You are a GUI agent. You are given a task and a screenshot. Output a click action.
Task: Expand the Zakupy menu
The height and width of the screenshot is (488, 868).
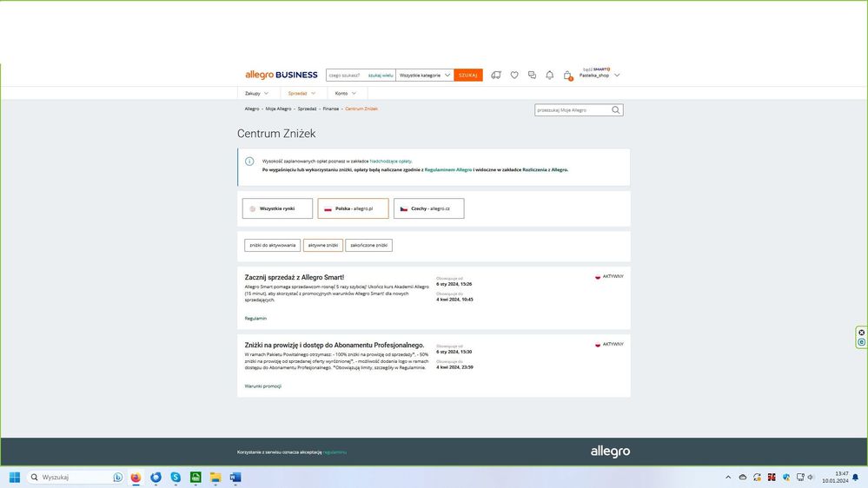pos(256,93)
